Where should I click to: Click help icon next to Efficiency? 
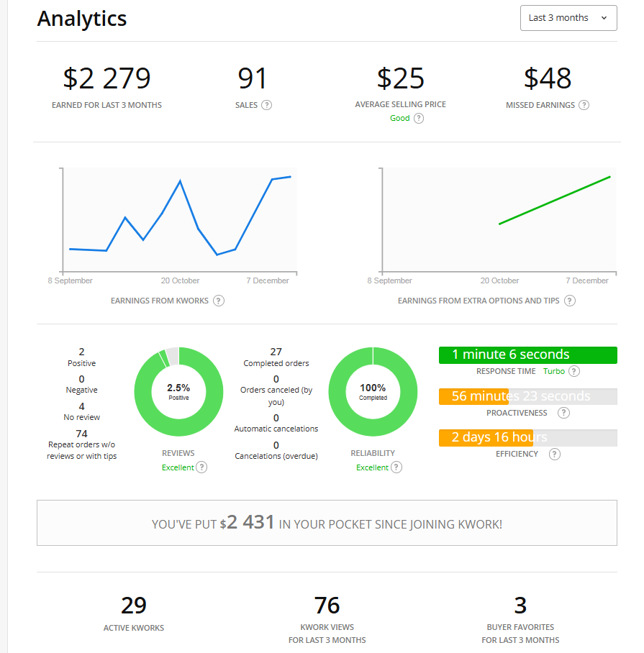[x=554, y=454]
